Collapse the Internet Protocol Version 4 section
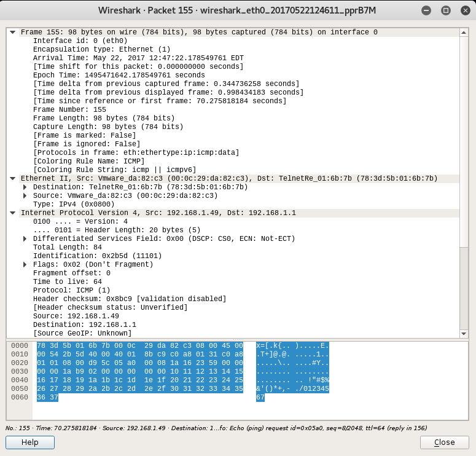This screenshot has width=476, height=456. [12, 213]
